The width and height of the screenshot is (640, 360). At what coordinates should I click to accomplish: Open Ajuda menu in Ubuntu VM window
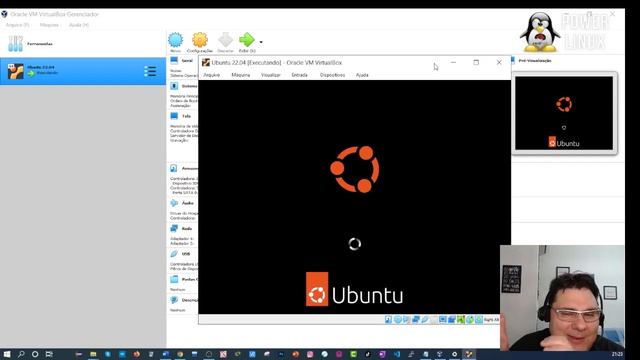(362, 75)
